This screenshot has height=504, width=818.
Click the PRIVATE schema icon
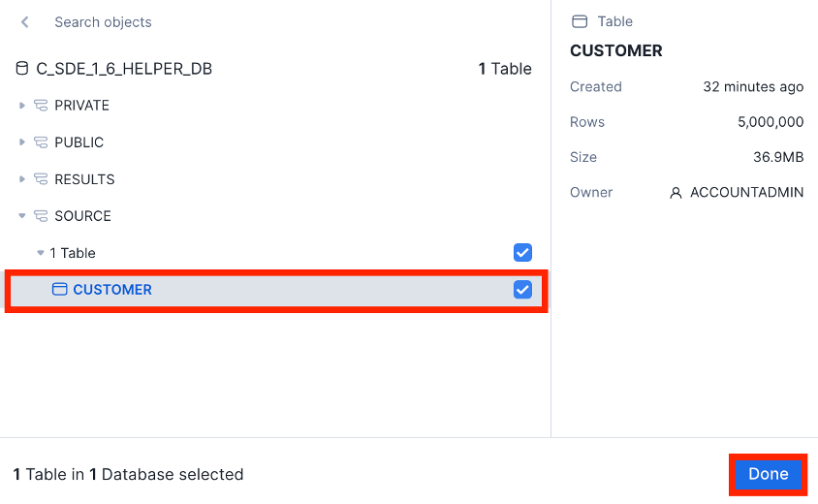[41, 106]
